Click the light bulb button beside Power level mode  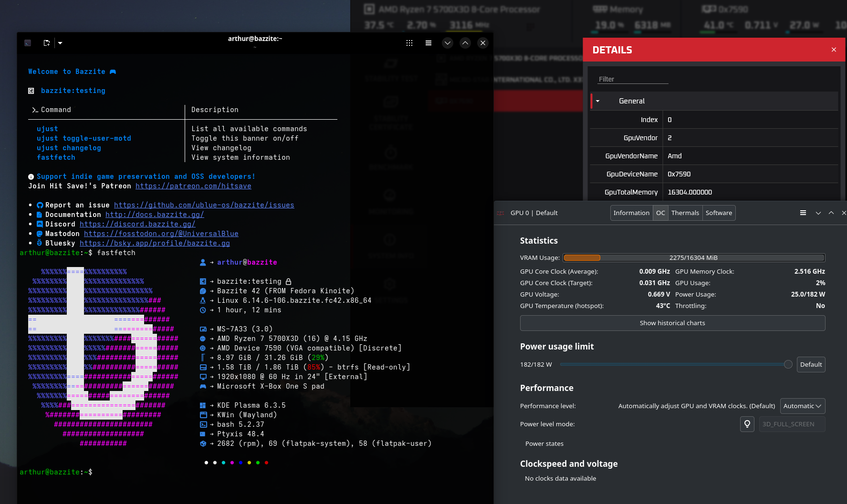tap(747, 424)
